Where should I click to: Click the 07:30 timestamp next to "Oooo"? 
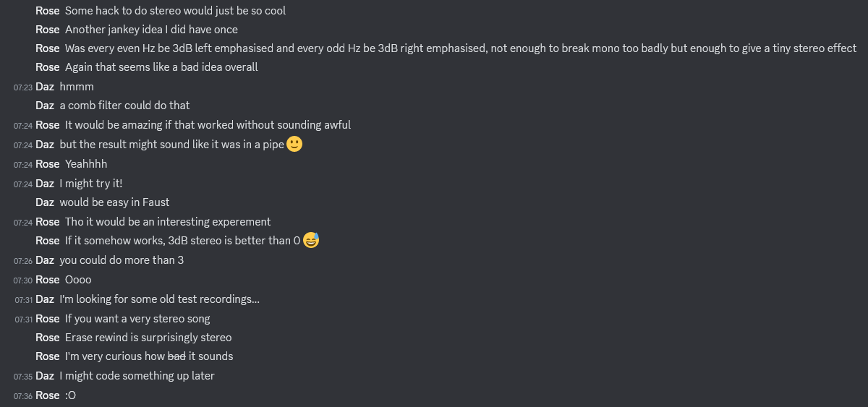pyautogui.click(x=23, y=280)
